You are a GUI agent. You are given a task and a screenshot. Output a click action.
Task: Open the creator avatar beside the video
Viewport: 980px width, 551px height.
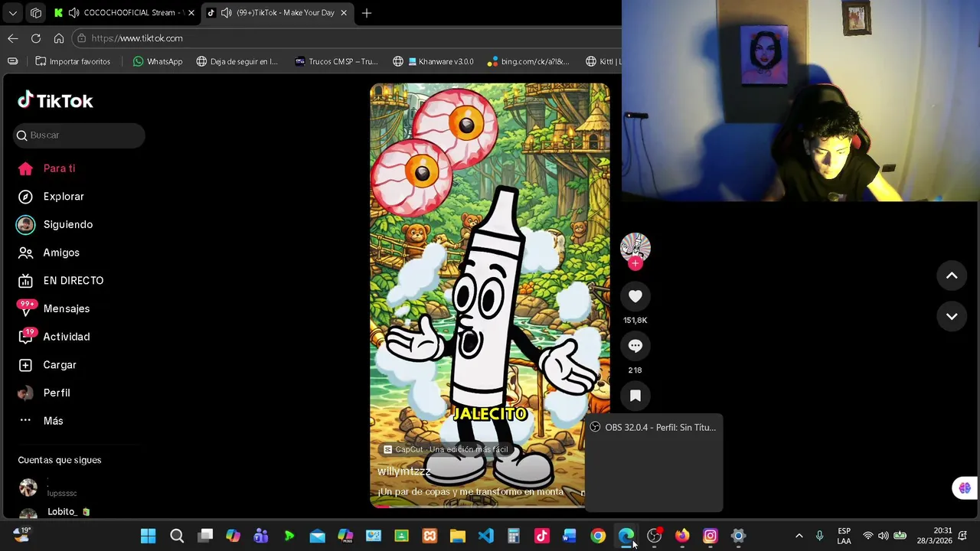635,248
